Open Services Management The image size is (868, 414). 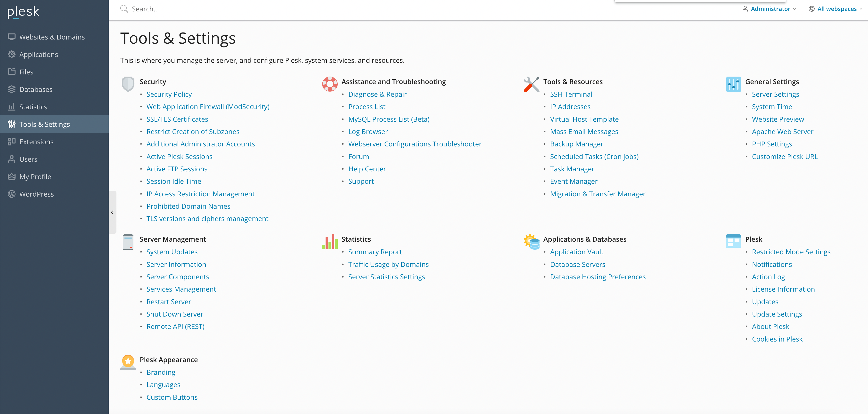[x=181, y=289]
